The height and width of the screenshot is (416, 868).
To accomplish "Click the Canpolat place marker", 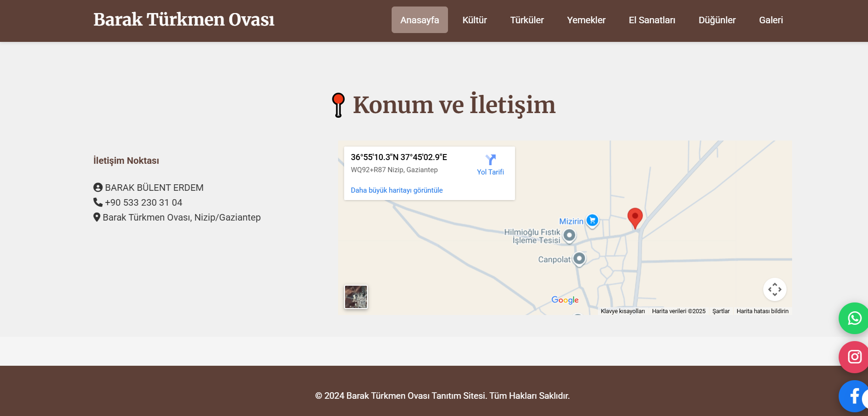I will [579, 258].
